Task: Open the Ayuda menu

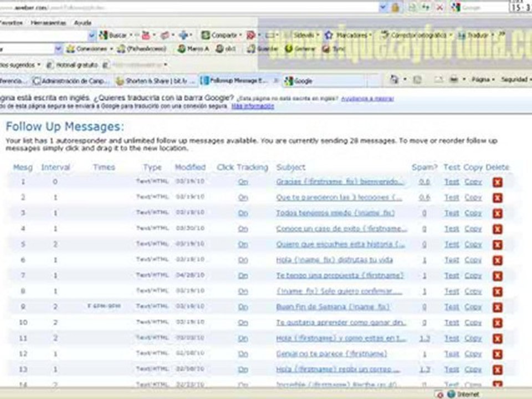Action: click(x=83, y=23)
